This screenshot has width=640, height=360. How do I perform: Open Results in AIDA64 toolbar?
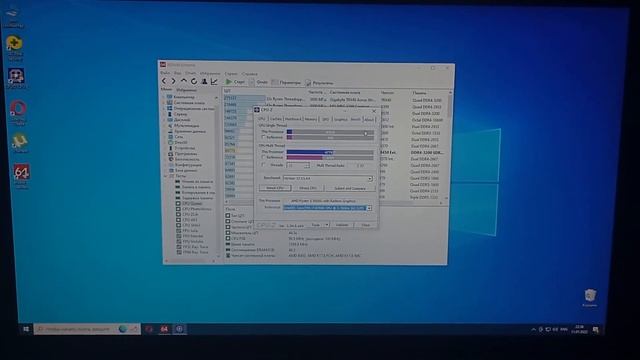[320, 83]
